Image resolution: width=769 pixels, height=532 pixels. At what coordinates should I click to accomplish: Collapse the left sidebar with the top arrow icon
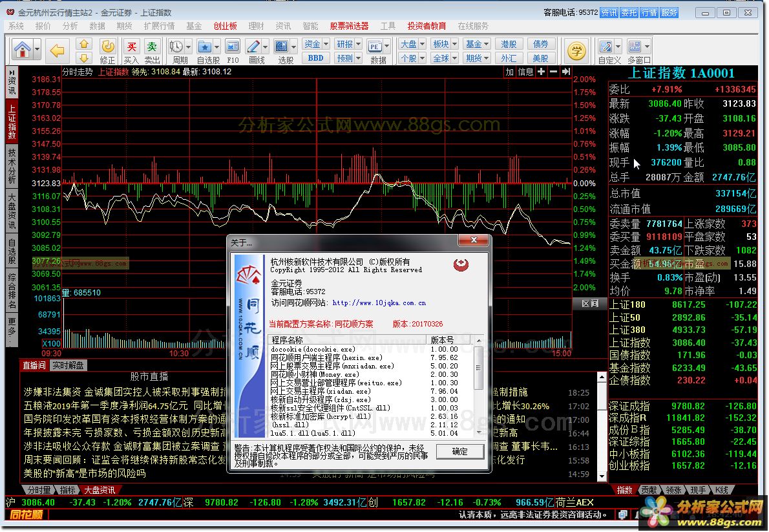12,72
